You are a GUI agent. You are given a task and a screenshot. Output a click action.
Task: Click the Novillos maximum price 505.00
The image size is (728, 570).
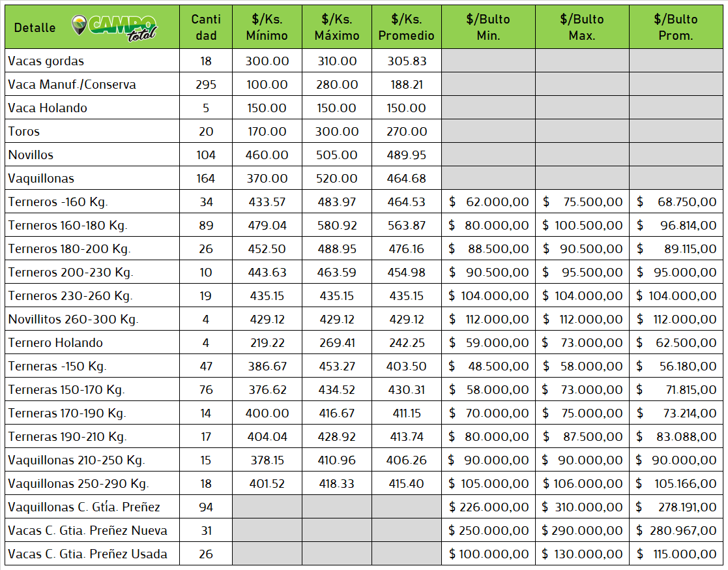tap(337, 155)
